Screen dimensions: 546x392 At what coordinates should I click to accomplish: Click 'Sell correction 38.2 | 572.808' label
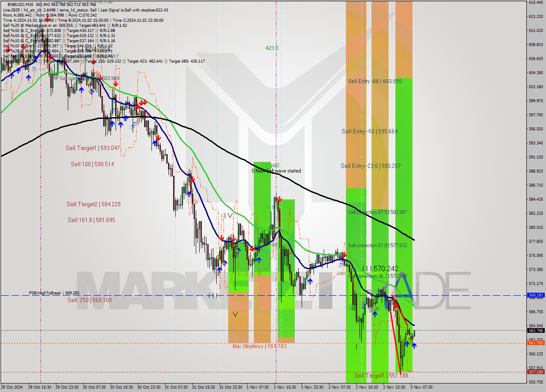tap(378, 276)
